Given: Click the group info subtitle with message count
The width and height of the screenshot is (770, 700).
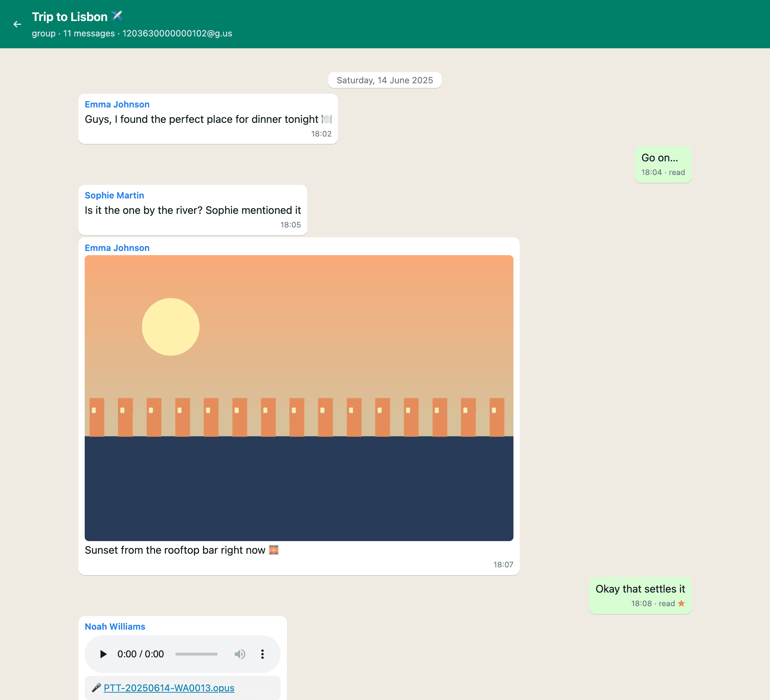Looking at the screenshot, I should (x=132, y=34).
